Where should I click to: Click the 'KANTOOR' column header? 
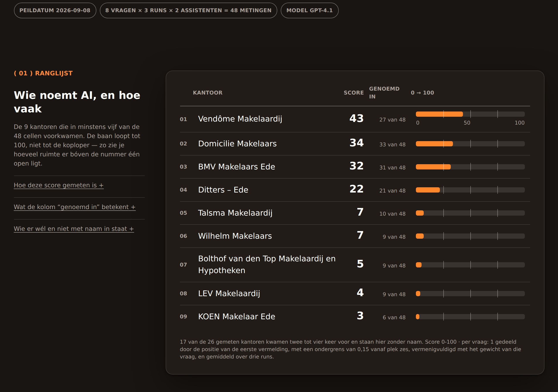(208, 93)
